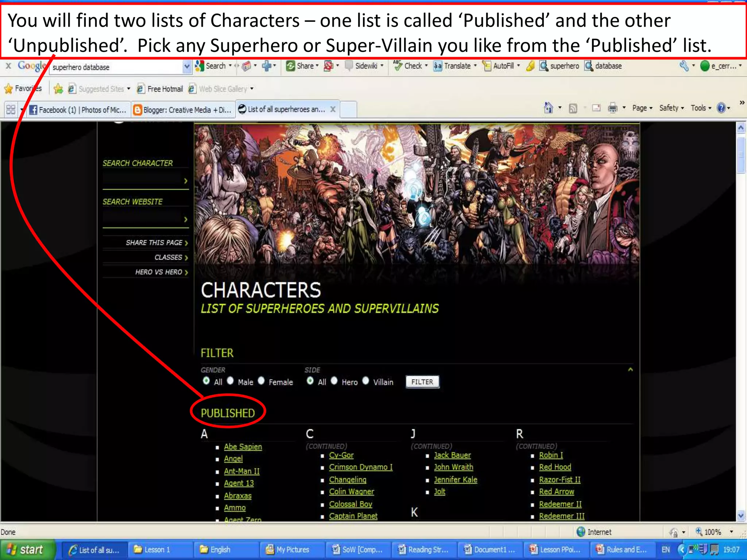Click the Google toolbar AutoFill icon
The width and height of the screenshot is (747, 560).
487,66
